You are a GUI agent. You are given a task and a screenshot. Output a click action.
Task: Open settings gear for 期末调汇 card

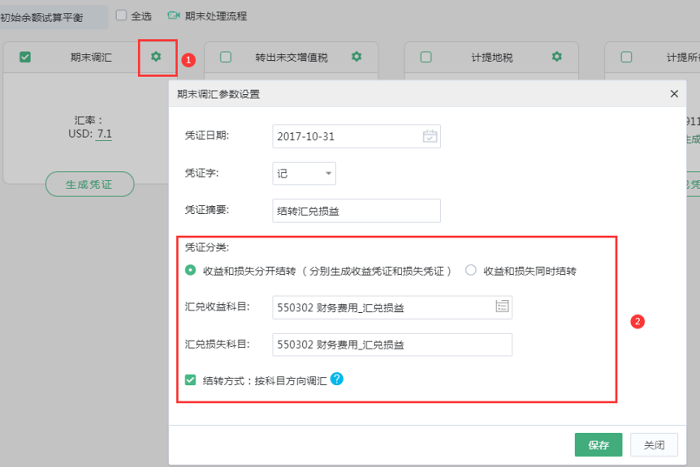click(x=156, y=57)
